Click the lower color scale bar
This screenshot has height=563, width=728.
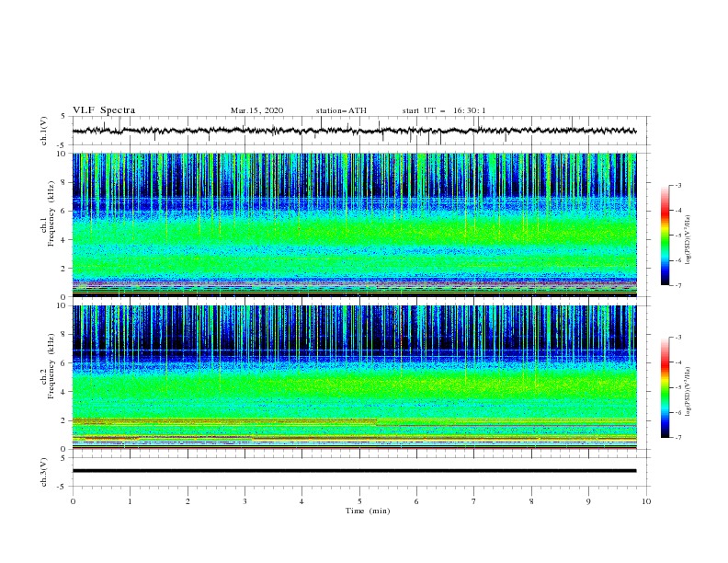665,387
